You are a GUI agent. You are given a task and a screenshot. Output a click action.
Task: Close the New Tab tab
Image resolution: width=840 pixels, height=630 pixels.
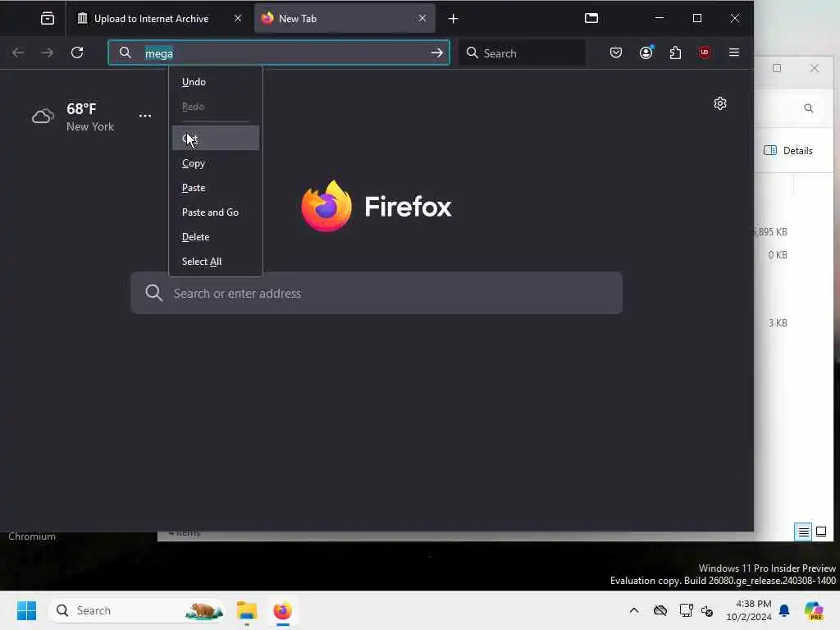[x=422, y=18]
